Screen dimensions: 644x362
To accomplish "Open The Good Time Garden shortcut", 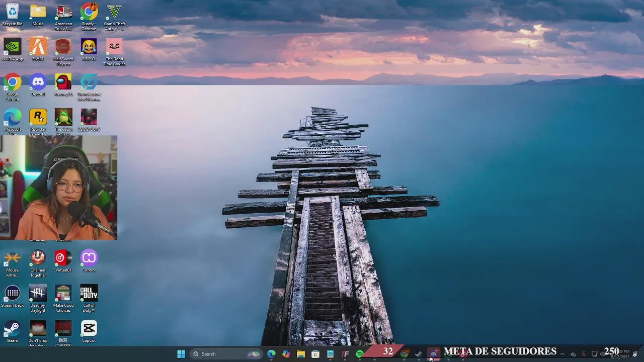I will (114, 53).
